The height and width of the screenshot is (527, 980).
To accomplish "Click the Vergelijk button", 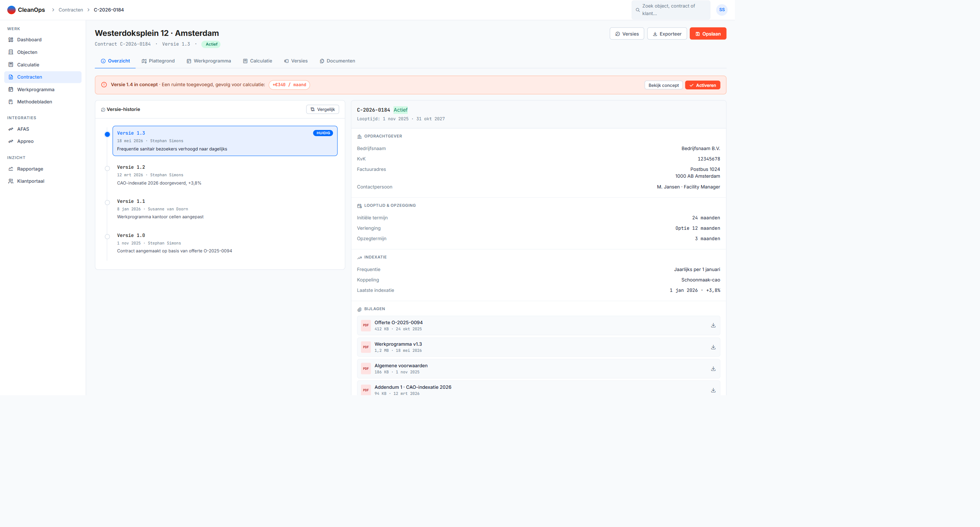I will pyautogui.click(x=323, y=109).
